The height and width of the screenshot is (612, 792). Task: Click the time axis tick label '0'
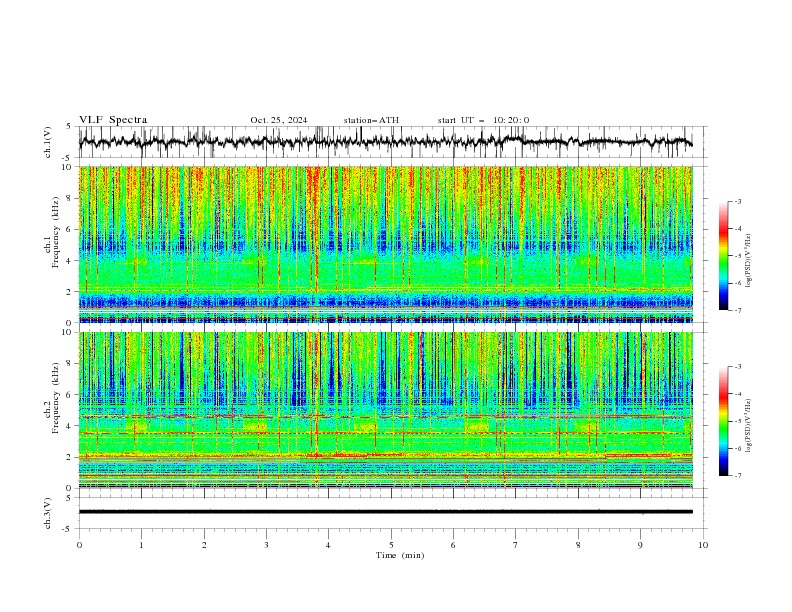point(79,545)
